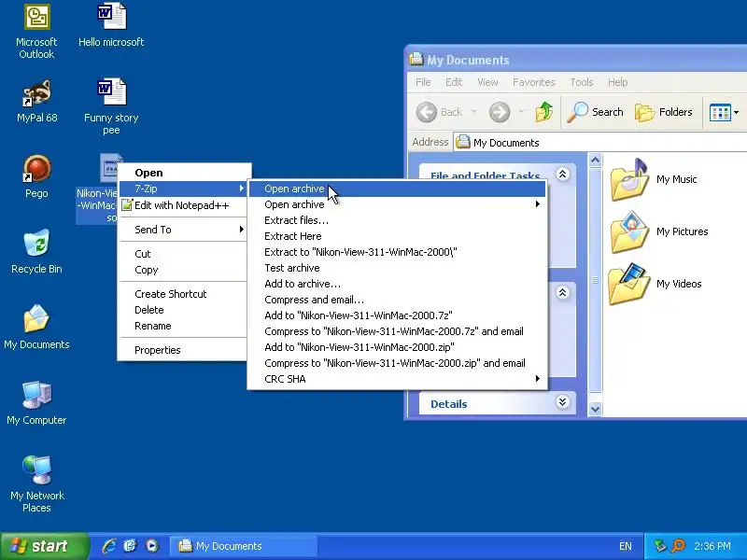Launch Windows Media Player from quick launch
747x560 pixels.
pyautogui.click(x=152, y=546)
